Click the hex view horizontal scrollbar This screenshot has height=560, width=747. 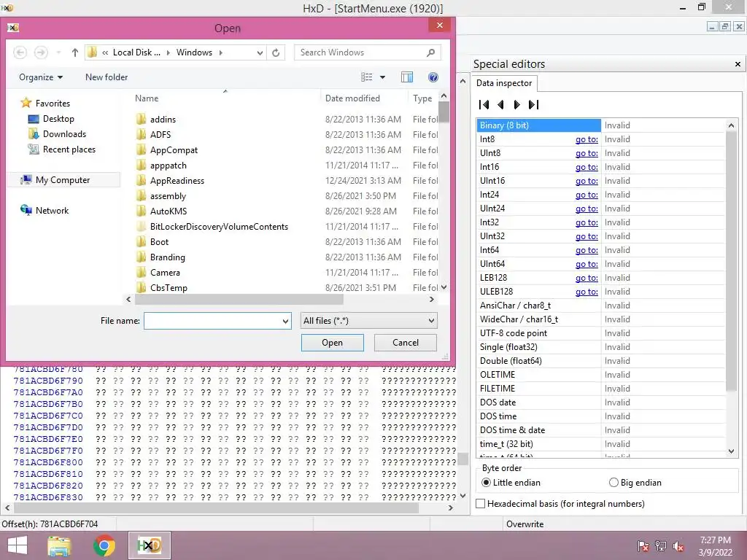click(216, 508)
